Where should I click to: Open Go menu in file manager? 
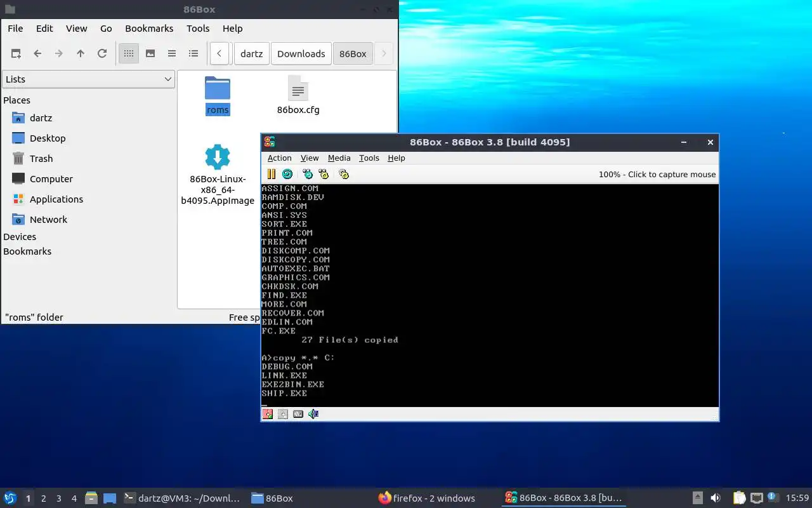106,29
